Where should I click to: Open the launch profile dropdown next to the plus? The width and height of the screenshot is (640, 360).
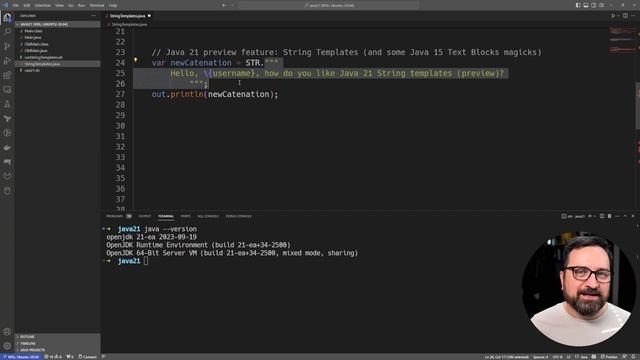[x=595, y=216]
